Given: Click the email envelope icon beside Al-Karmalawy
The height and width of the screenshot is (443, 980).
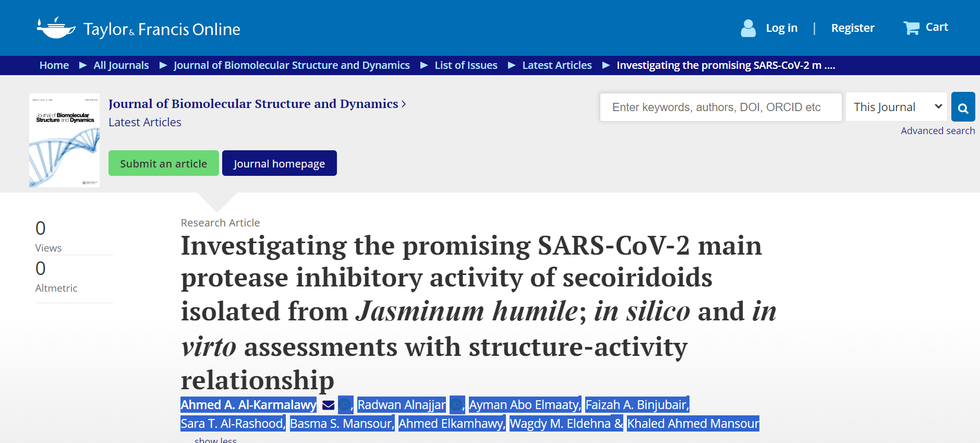Looking at the screenshot, I should click(328, 405).
